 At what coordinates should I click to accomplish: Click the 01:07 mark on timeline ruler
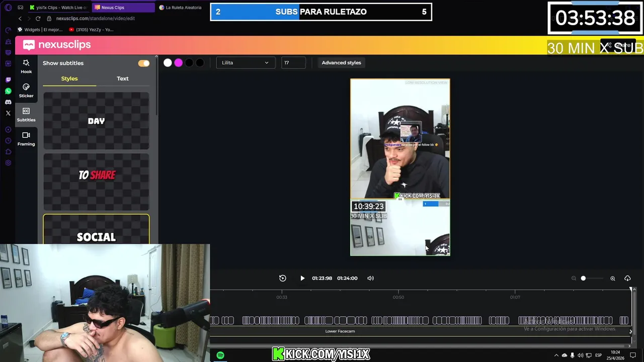[515, 297]
